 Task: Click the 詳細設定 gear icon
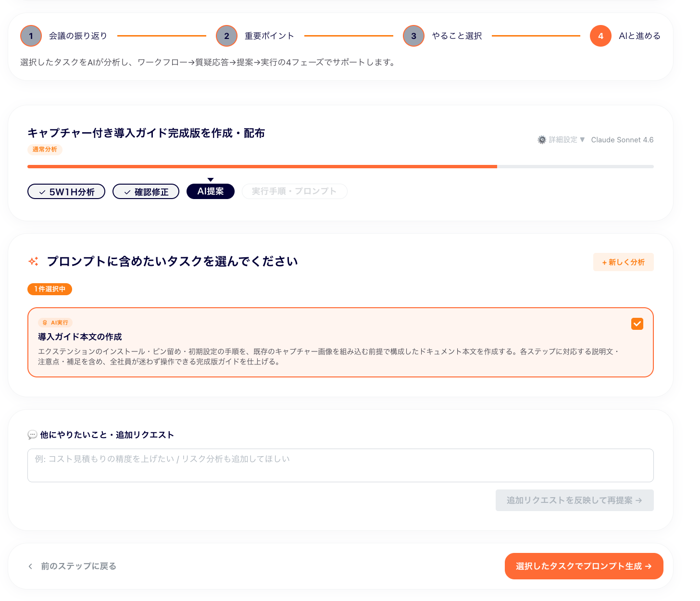tap(542, 140)
